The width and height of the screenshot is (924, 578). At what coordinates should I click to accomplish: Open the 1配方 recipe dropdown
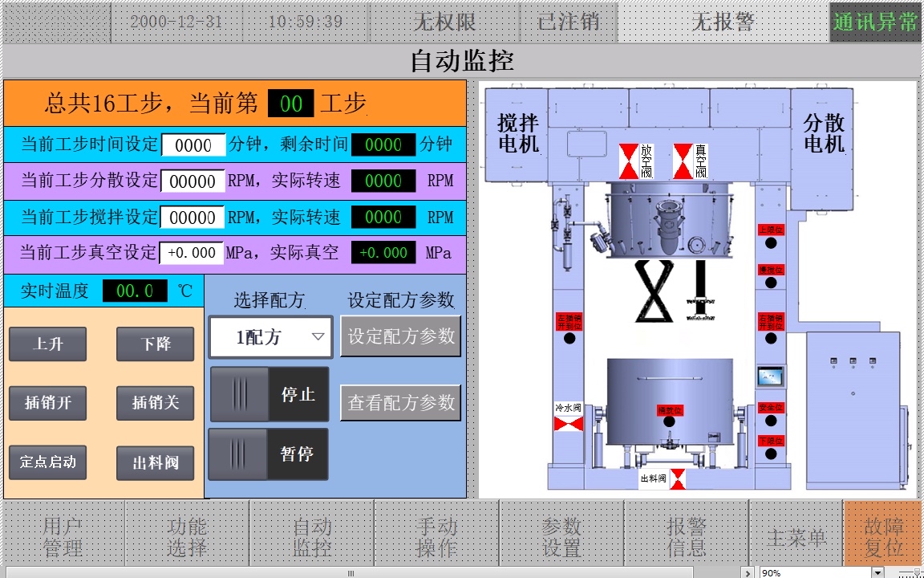[270, 337]
